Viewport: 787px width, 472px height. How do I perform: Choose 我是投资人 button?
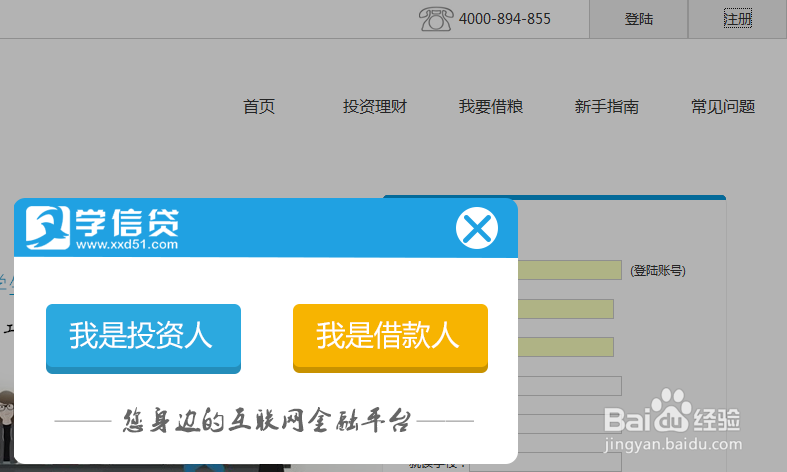click(144, 338)
